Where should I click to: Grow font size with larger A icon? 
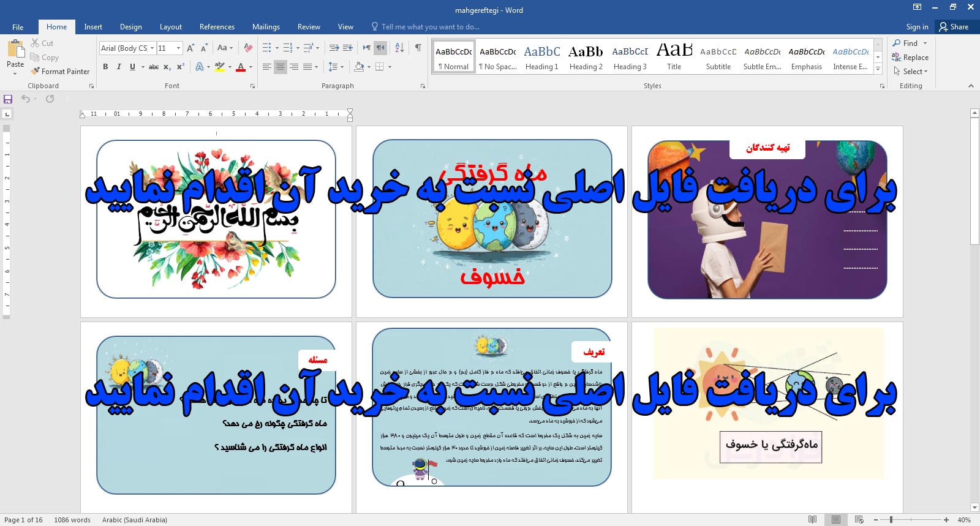pos(190,48)
